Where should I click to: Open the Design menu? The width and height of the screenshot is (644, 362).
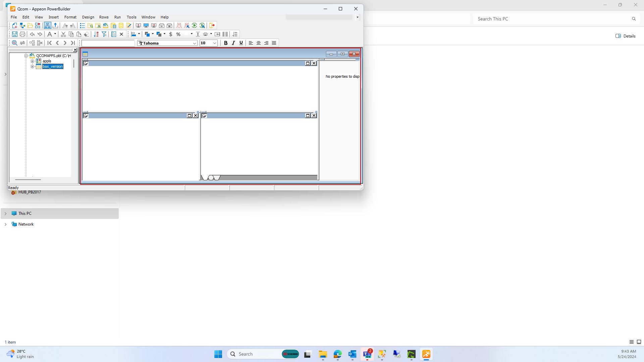point(88,17)
